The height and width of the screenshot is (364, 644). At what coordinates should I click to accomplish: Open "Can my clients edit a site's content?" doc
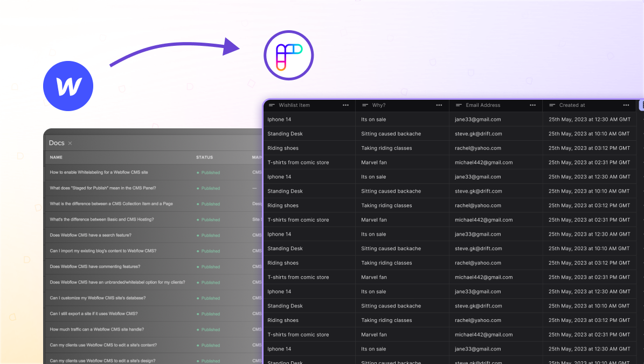click(x=103, y=345)
